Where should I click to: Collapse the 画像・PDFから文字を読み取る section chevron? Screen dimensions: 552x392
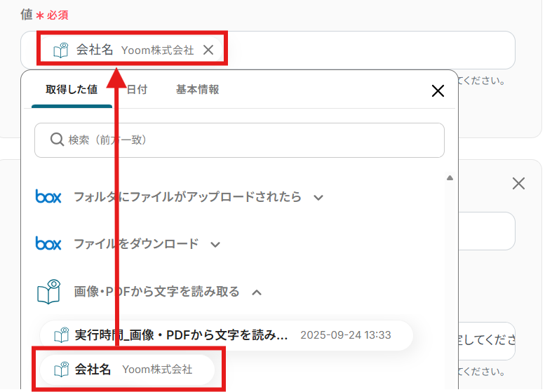click(x=257, y=292)
